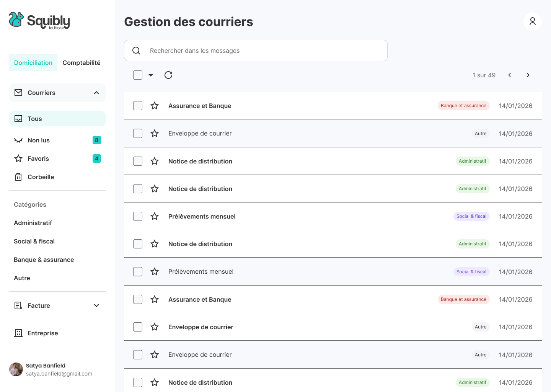Show Favoris messages
This screenshot has width=551, height=392.
38,158
